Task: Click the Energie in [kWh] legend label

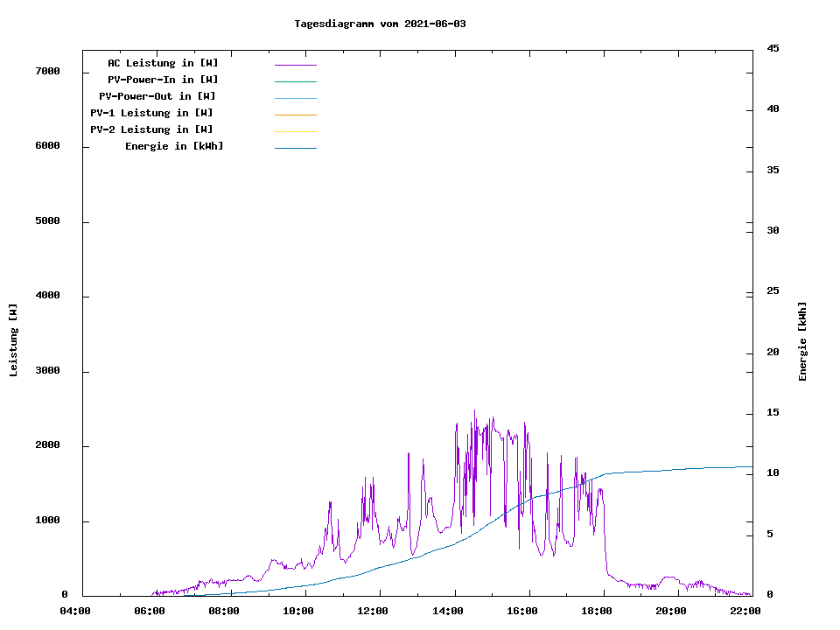Action: pyautogui.click(x=174, y=146)
